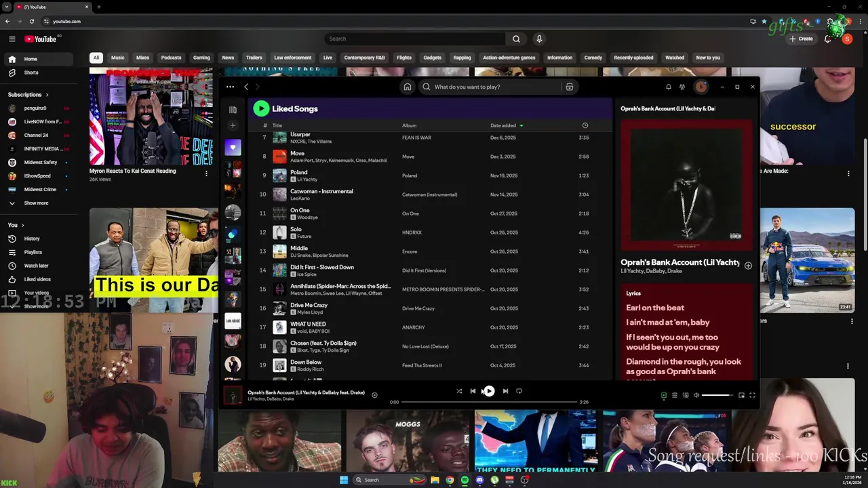Viewport: 868px width, 488px height.
Task: Open Spotify three-dots app menu
Action: click(230, 87)
